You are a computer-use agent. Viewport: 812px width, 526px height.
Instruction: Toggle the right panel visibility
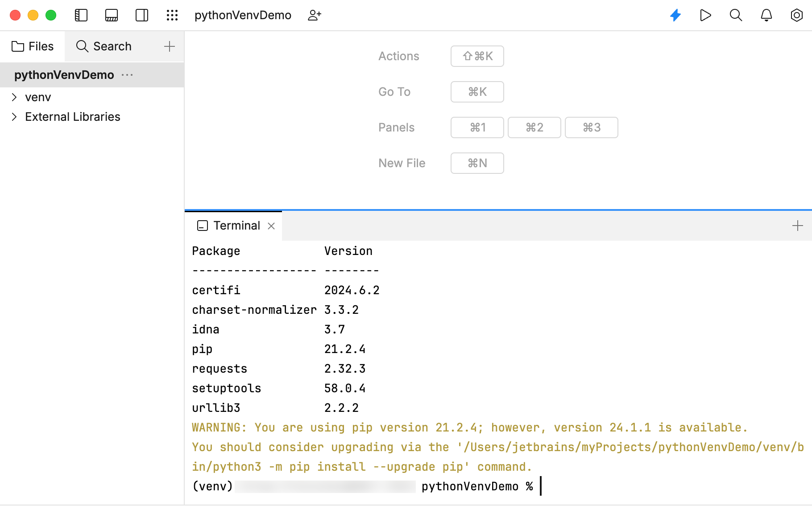click(x=141, y=15)
